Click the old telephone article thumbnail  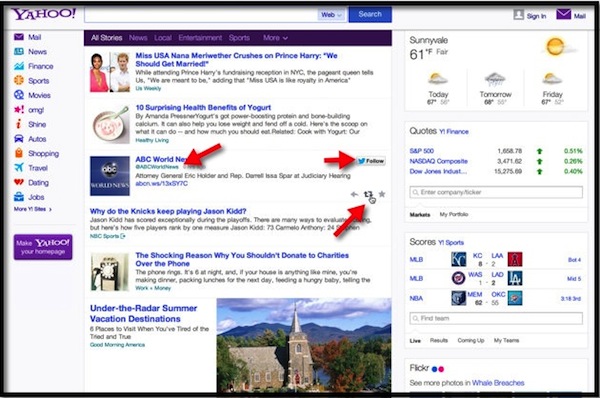pyautogui.click(x=110, y=272)
